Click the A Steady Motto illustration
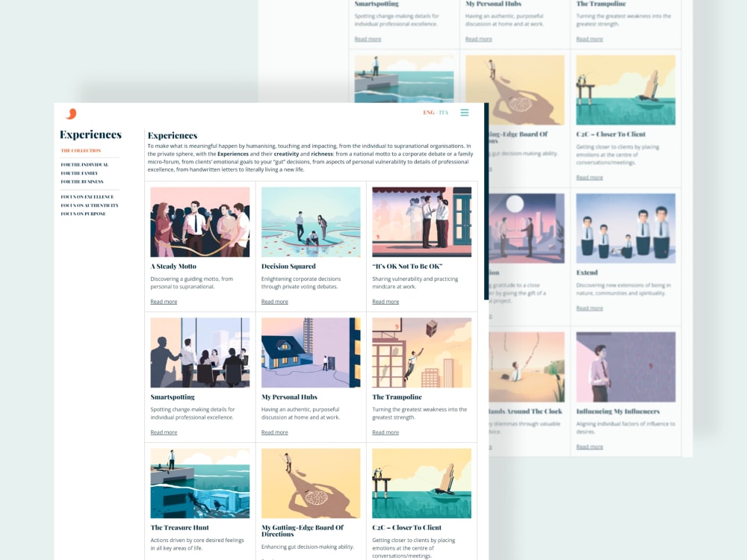Viewport: 747px width, 560px height. (200, 222)
